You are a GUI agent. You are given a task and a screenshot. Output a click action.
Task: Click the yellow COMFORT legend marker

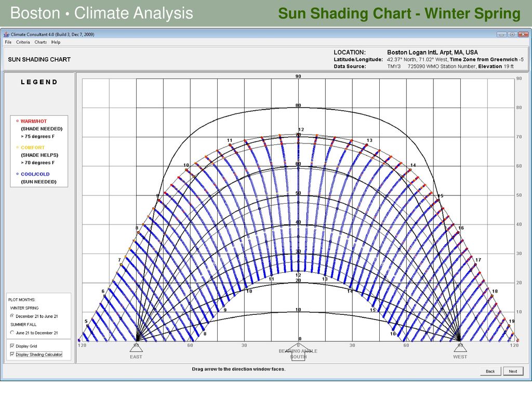[x=18, y=147]
